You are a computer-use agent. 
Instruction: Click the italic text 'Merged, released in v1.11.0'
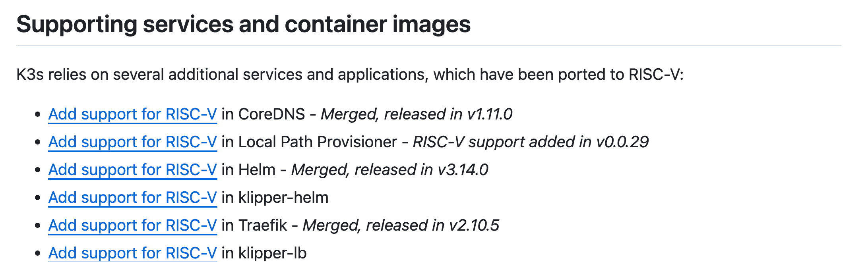pyautogui.click(x=417, y=114)
